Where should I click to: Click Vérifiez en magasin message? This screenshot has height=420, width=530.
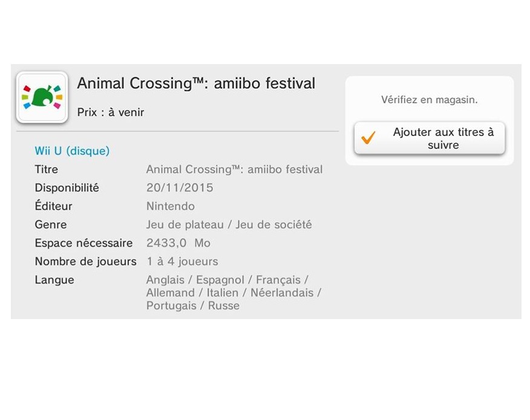click(430, 100)
